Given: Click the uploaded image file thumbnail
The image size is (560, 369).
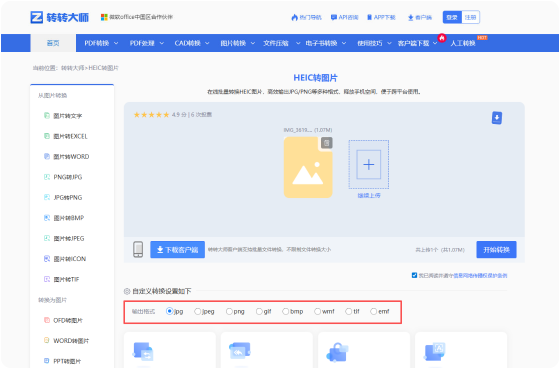Looking at the screenshot, I should click(308, 168).
